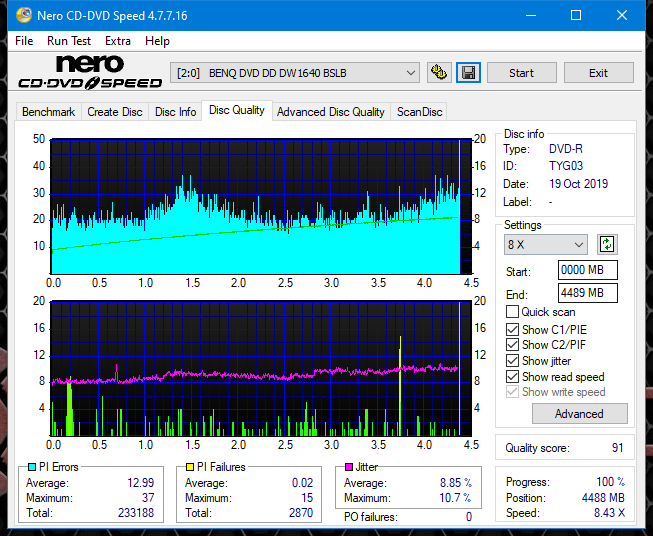Open the Help menu
This screenshot has width=653, height=536.
(x=157, y=41)
